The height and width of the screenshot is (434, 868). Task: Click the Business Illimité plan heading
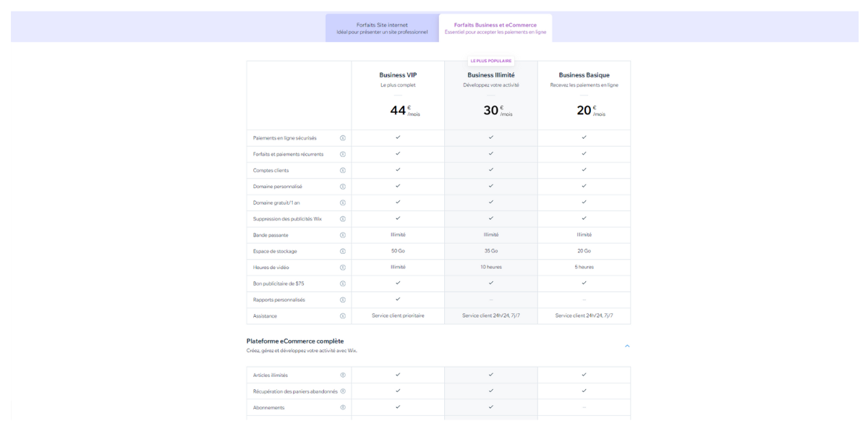pyautogui.click(x=491, y=75)
